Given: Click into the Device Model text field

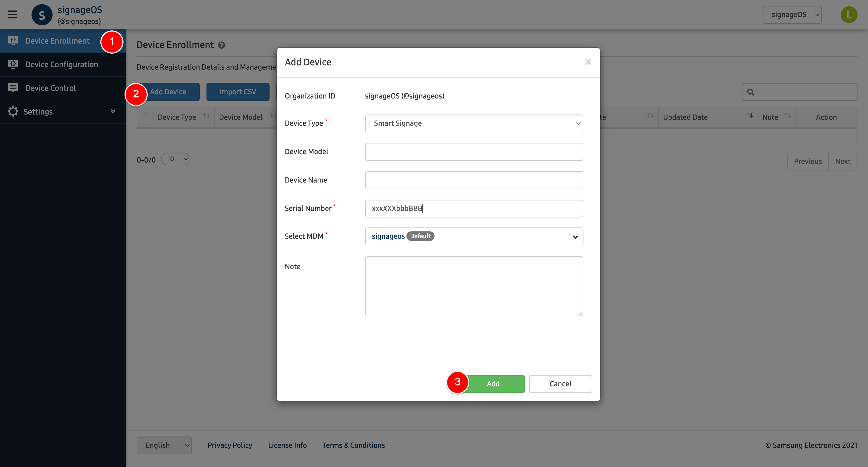Looking at the screenshot, I should click(474, 152).
